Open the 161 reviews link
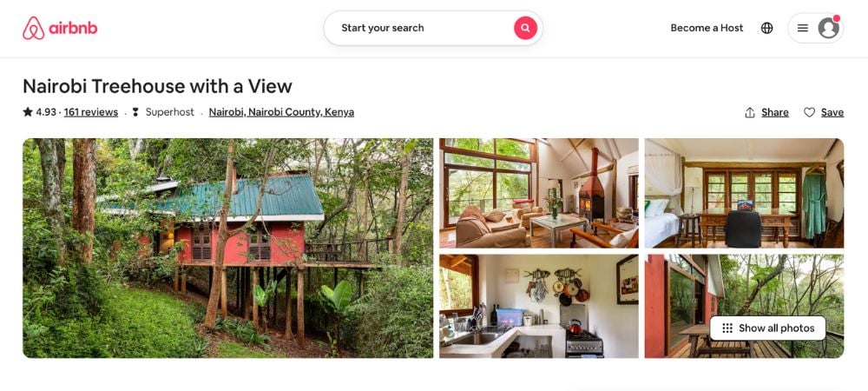 point(91,112)
